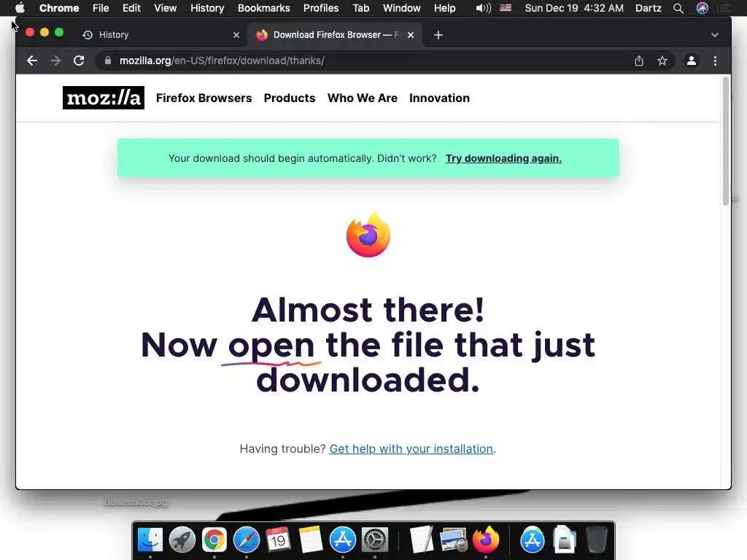The height and width of the screenshot is (560, 747).
Task: Click the US flag input source icon
Action: [x=506, y=7]
